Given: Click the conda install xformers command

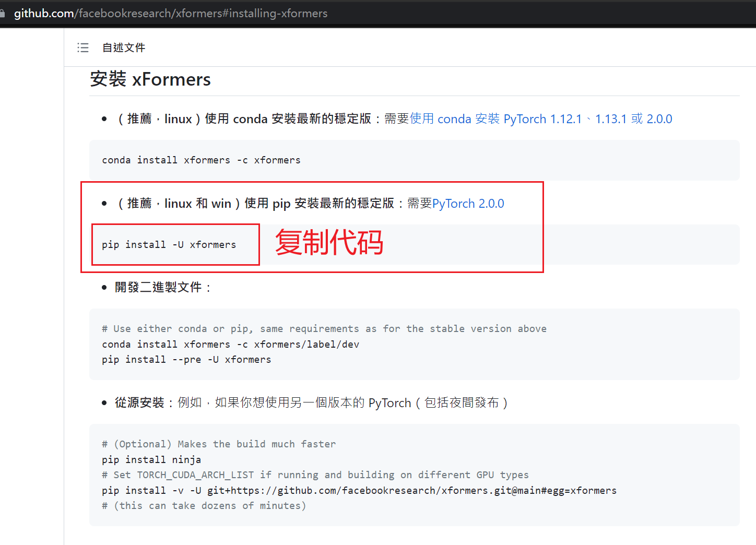Looking at the screenshot, I should pos(202,160).
